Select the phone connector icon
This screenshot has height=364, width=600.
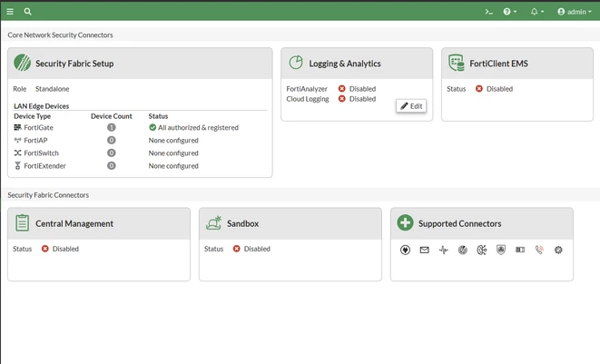(x=539, y=250)
